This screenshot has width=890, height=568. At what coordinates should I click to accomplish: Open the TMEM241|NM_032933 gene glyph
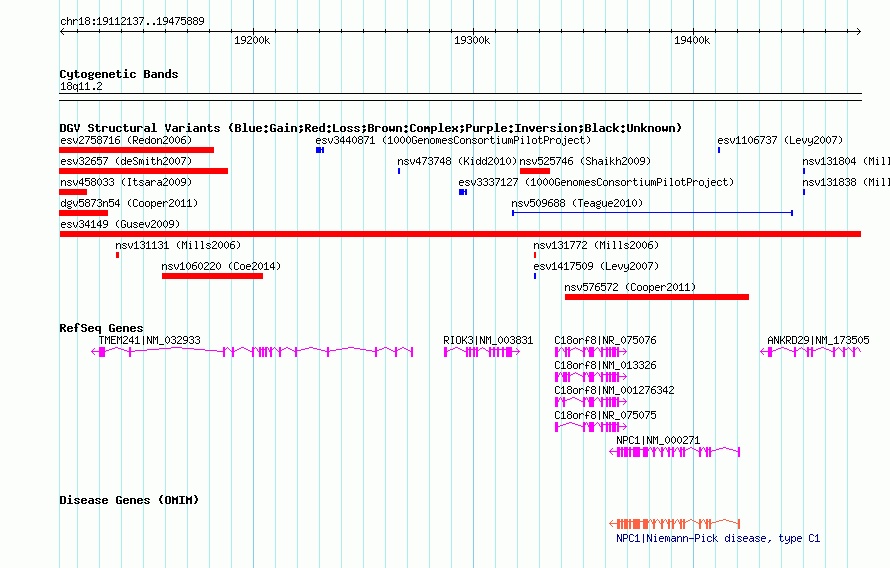252,352
